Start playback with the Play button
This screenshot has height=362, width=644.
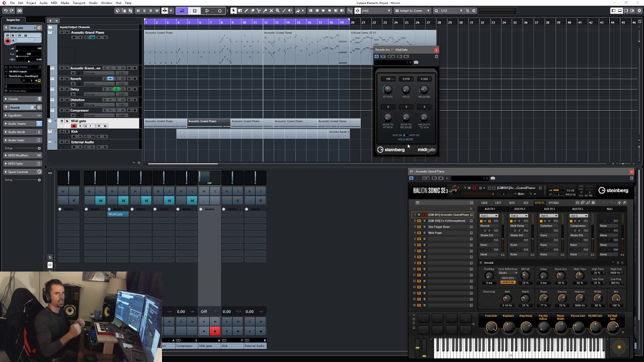click(x=207, y=11)
